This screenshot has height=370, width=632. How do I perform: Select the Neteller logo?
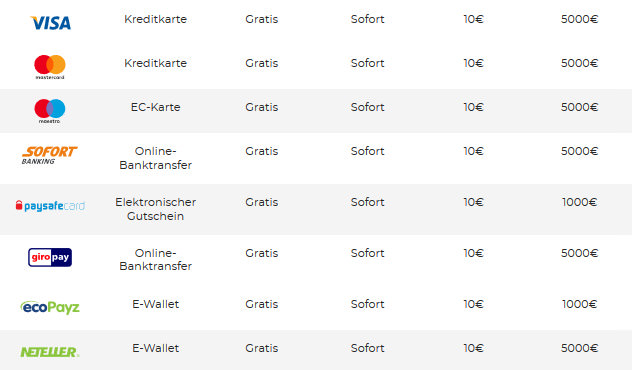[x=50, y=352]
